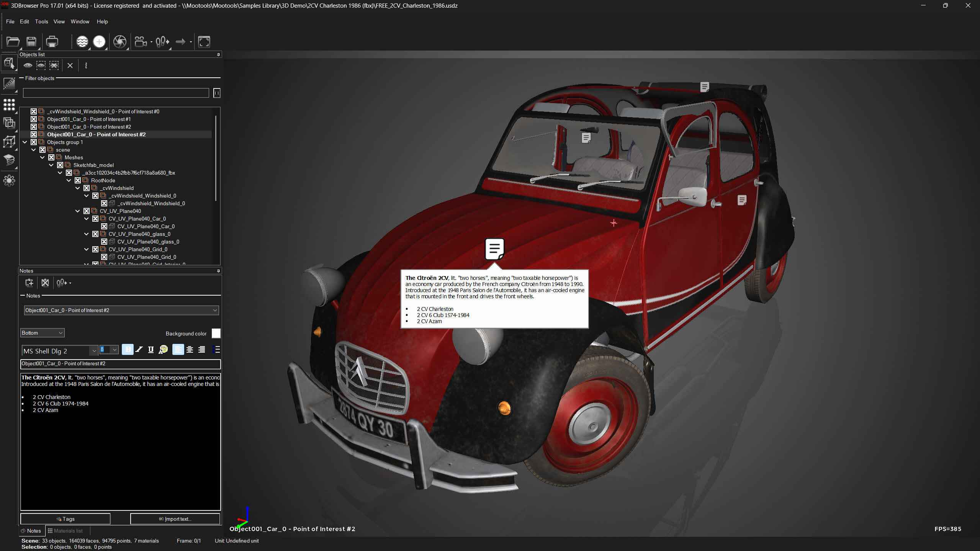Click the open file folder icon
This screenshot has width=980, height=551.
13,41
